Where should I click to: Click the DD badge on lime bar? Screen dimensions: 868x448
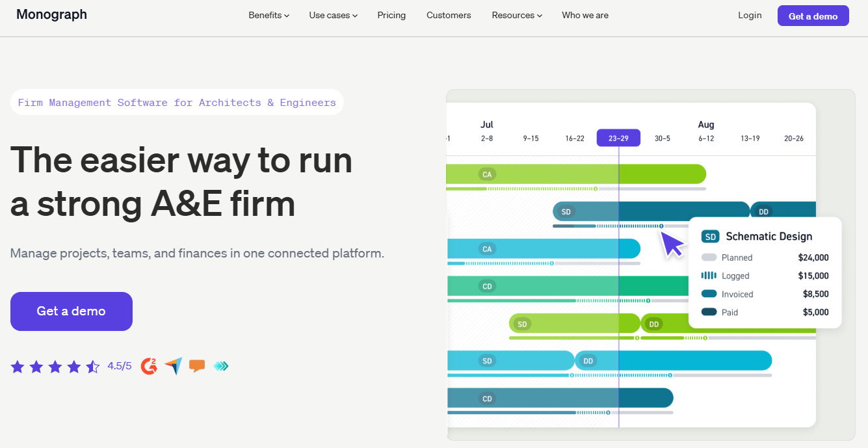(x=654, y=324)
